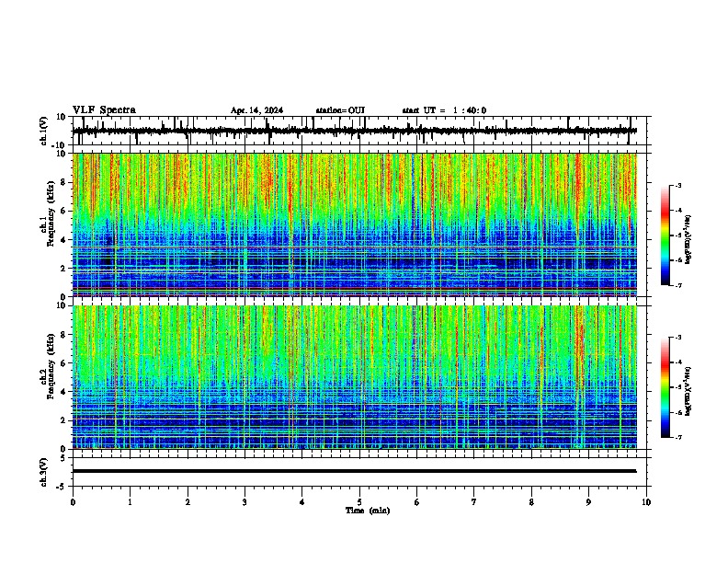
Task: Click the ch.2 log(PSD) color bar caption
Action: [688, 391]
